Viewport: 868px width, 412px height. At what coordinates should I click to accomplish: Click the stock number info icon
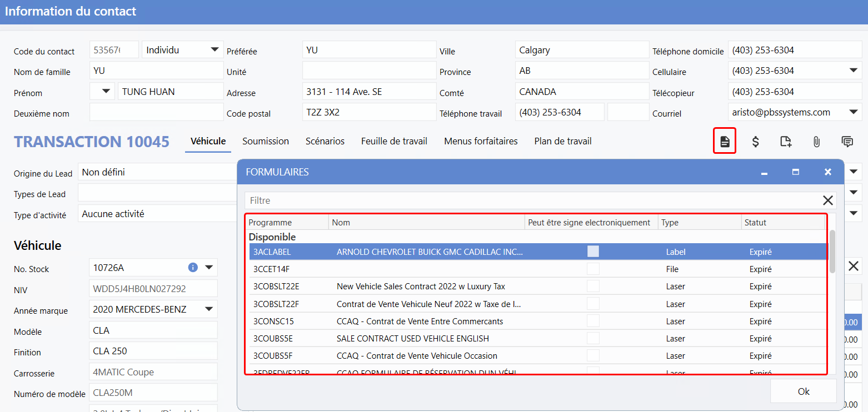pos(193,268)
